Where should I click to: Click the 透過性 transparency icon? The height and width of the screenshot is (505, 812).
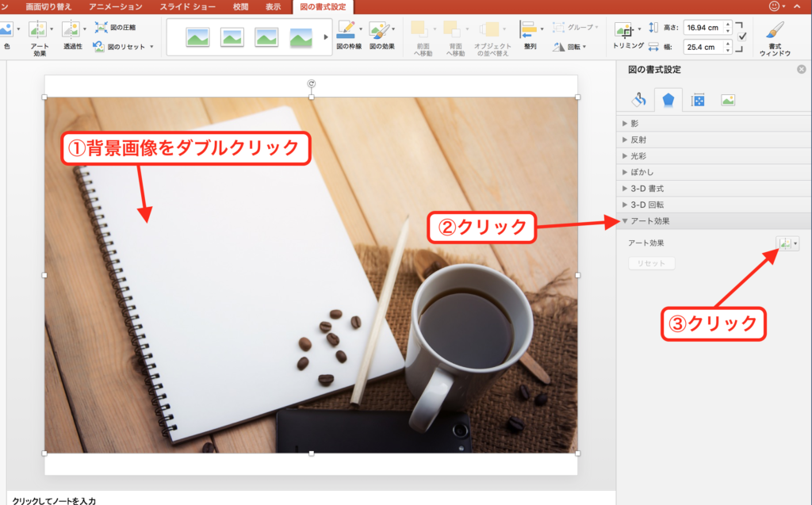[71, 31]
